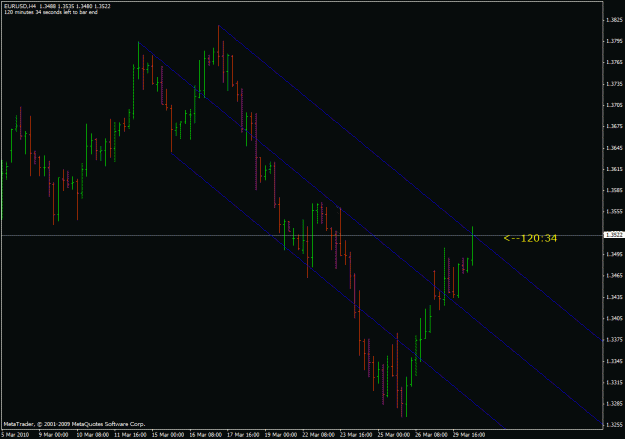Viewport: 625px width, 439px height.
Task: Click the 1.3435 price scale label
Action: click(614, 297)
